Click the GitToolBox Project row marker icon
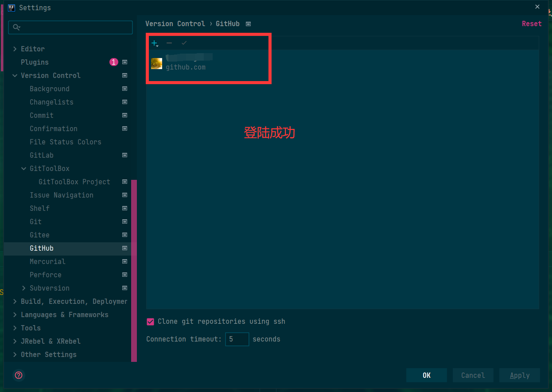 [124, 182]
